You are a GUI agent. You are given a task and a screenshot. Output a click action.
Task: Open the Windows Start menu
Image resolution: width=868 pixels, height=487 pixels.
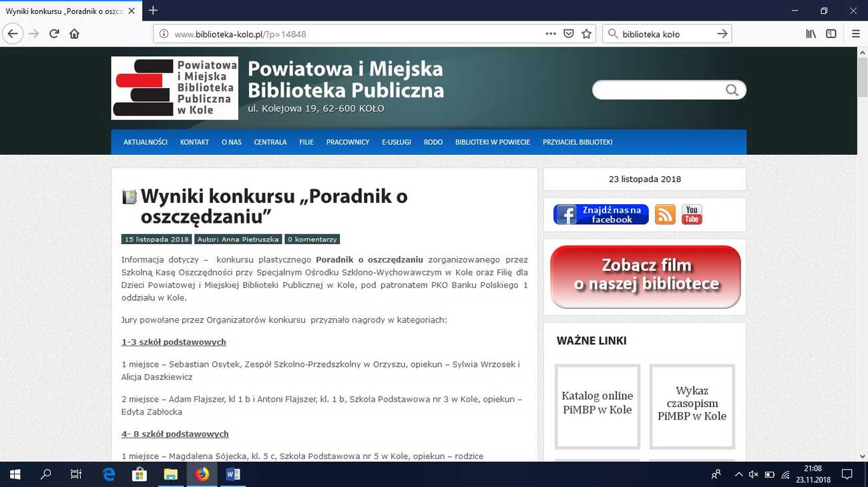(x=15, y=474)
